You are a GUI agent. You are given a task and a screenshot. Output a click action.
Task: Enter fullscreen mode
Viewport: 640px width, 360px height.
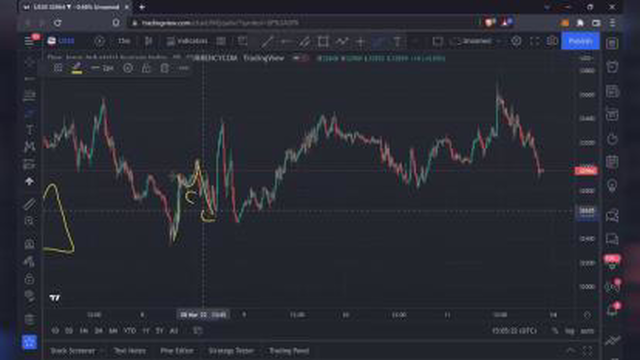click(x=534, y=41)
